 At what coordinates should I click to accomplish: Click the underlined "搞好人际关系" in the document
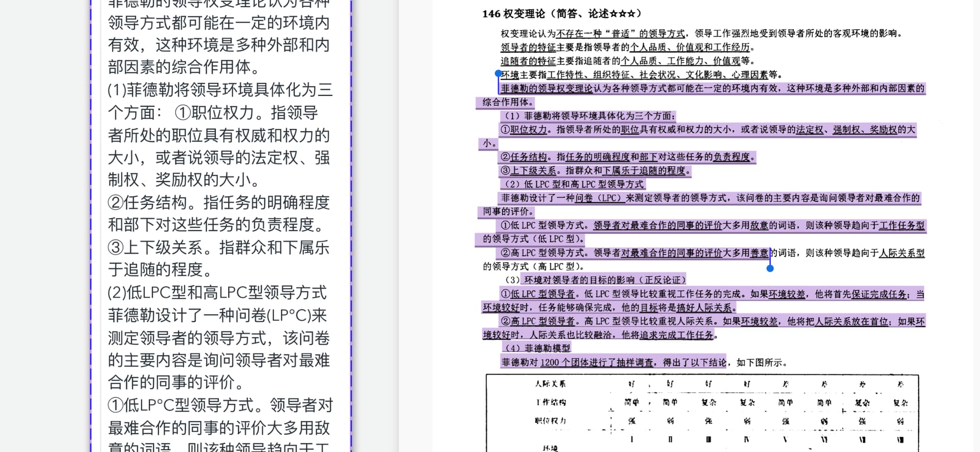click(704, 308)
